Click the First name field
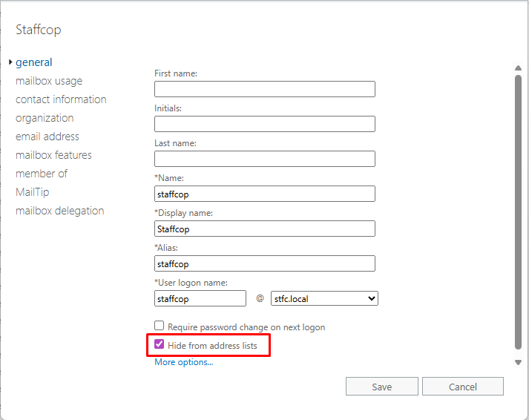529x420 pixels. click(264, 89)
